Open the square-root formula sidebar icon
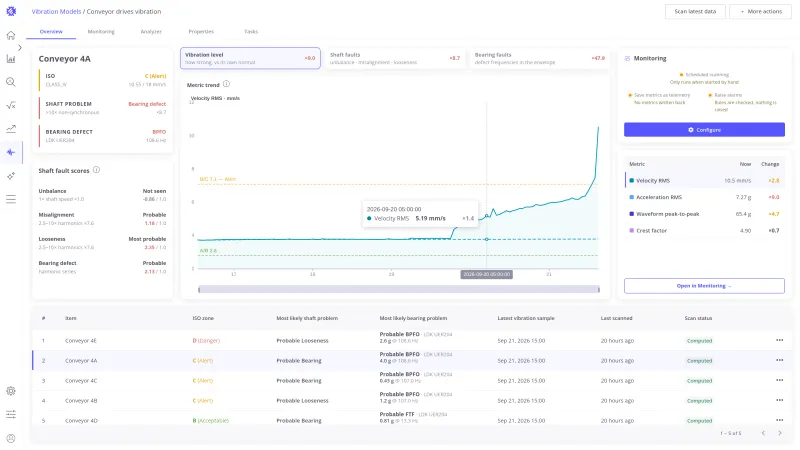 click(x=11, y=105)
